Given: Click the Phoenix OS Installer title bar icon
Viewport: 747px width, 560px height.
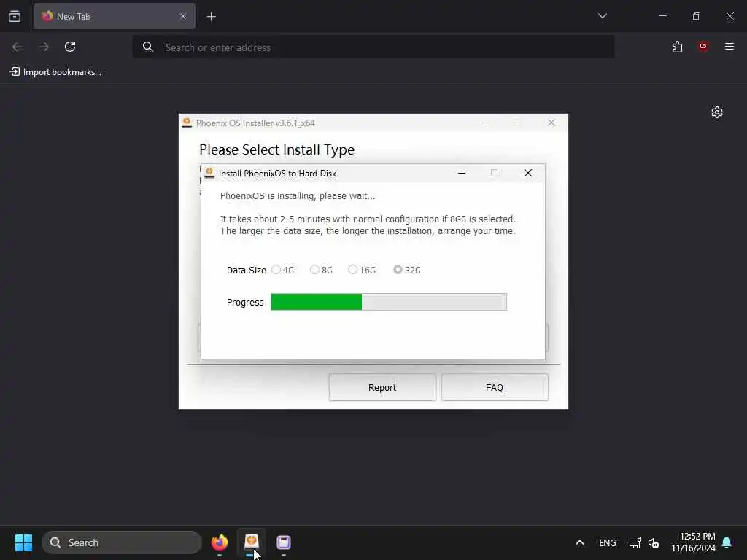Looking at the screenshot, I should 187,122.
